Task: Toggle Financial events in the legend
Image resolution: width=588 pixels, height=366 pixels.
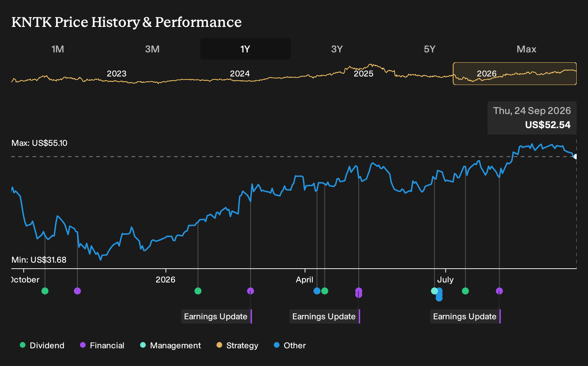Action: 102,345
